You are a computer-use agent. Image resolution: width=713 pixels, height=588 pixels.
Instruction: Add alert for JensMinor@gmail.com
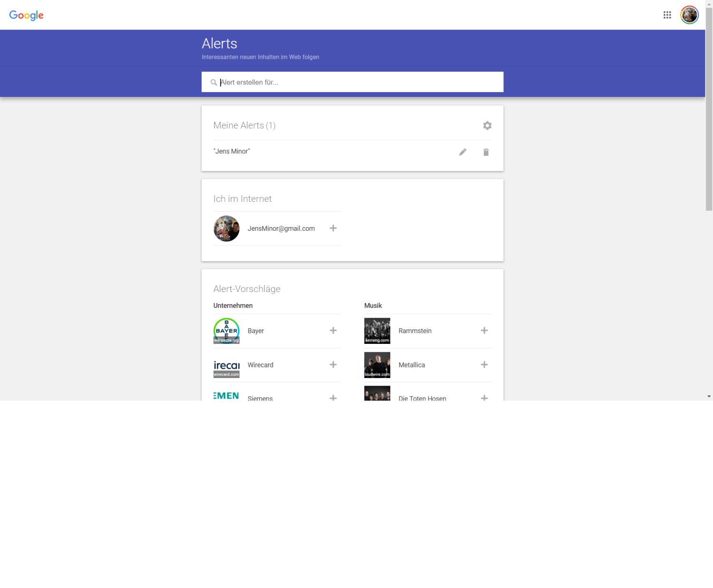pos(333,228)
